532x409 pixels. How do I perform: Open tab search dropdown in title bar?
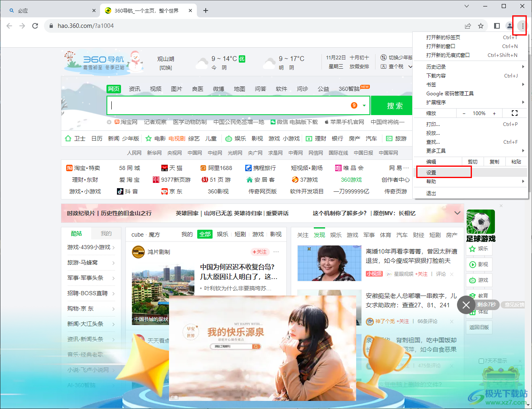coord(467,6)
